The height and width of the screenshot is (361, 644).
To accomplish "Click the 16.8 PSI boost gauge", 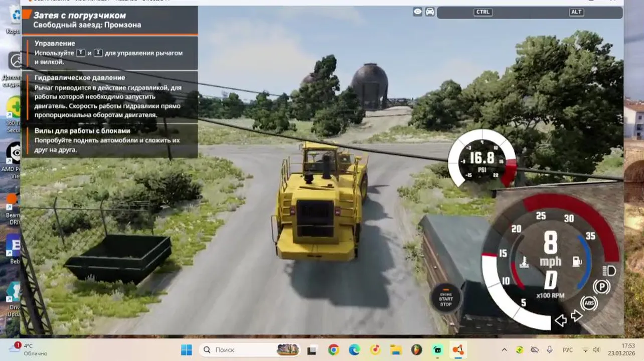I will 482,158.
